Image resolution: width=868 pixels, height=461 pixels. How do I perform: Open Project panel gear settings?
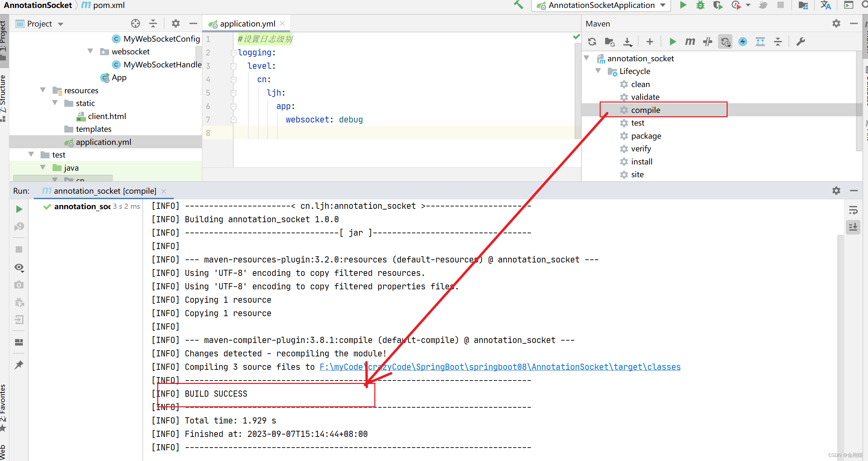[176, 23]
